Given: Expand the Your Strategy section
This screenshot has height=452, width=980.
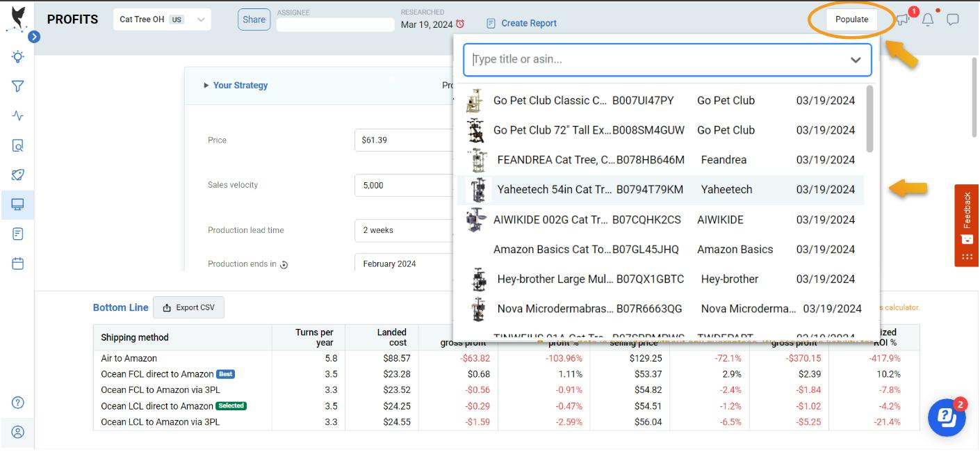Looking at the screenshot, I should 235,86.
